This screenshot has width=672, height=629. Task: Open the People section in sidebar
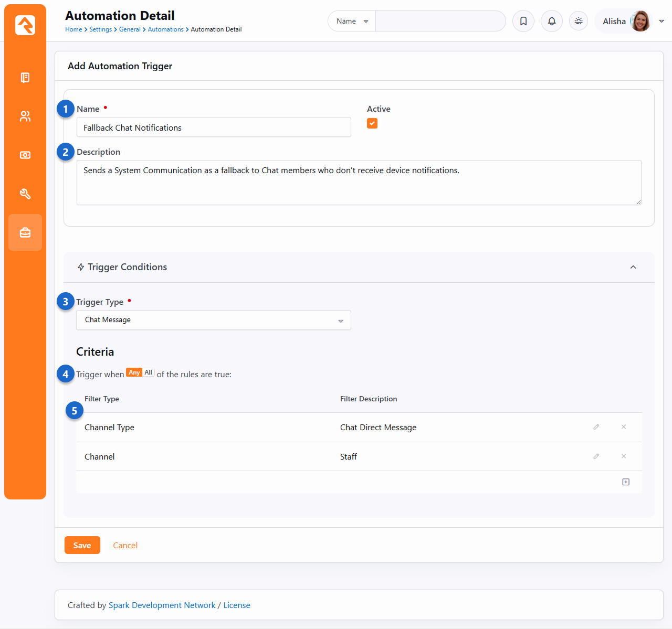click(25, 116)
